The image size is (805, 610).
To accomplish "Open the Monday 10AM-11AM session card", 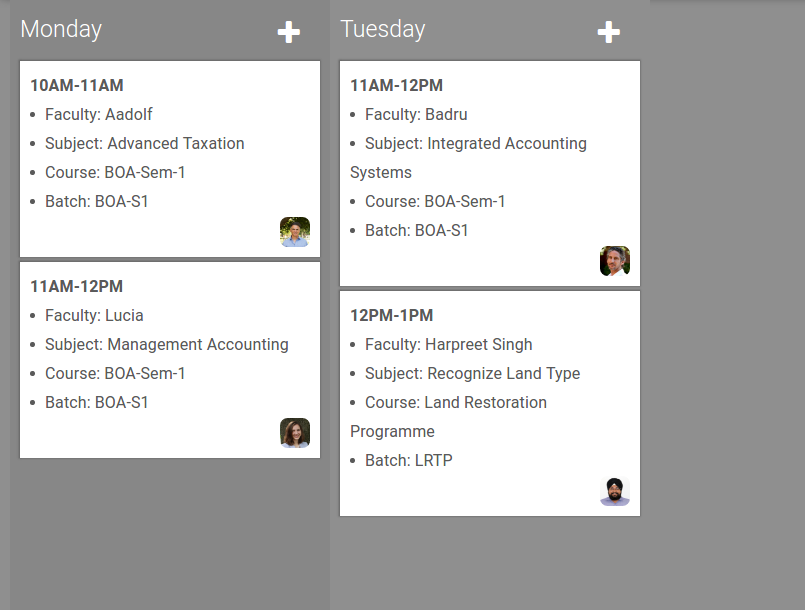I will [170, 159].
